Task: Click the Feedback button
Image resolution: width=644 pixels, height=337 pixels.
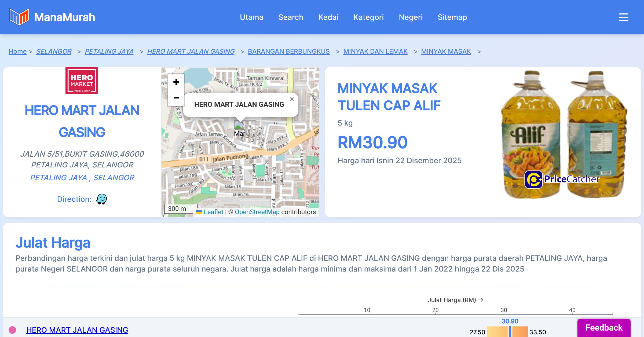Action: click(604, 328)
